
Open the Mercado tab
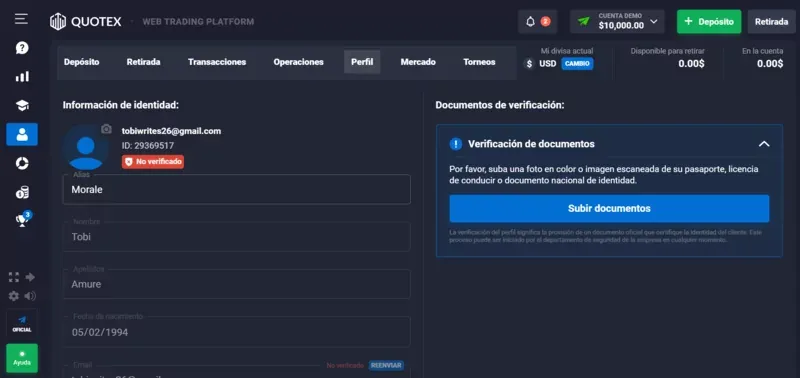click(x=418, y=62)
